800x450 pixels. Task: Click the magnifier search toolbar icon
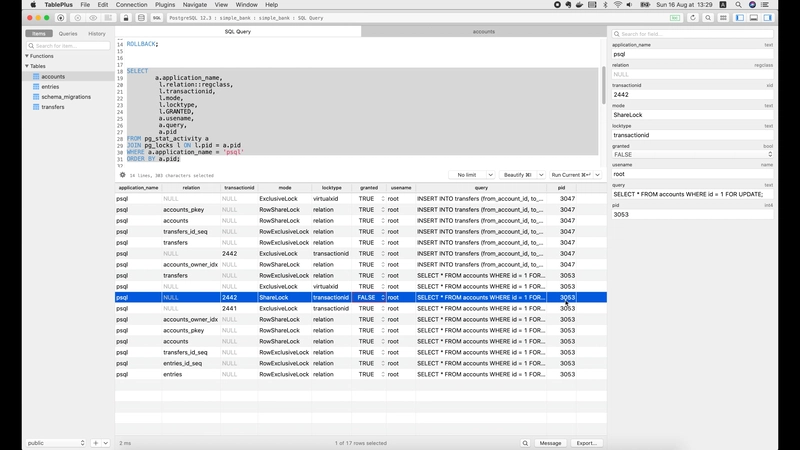point(708,18)
